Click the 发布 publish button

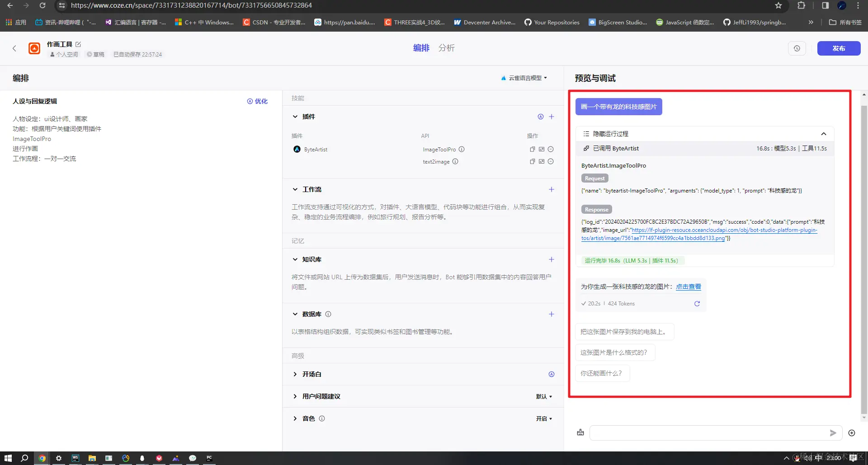pos(839,48)
